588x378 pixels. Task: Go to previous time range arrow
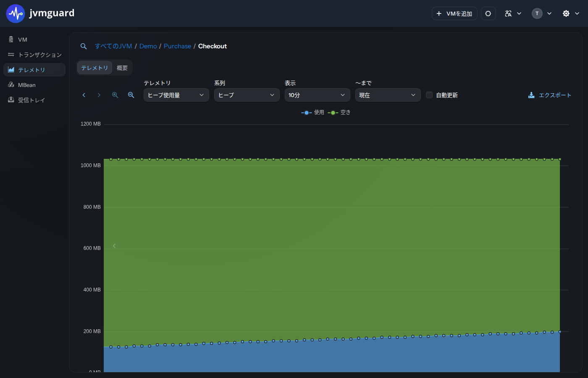(84, 95)
